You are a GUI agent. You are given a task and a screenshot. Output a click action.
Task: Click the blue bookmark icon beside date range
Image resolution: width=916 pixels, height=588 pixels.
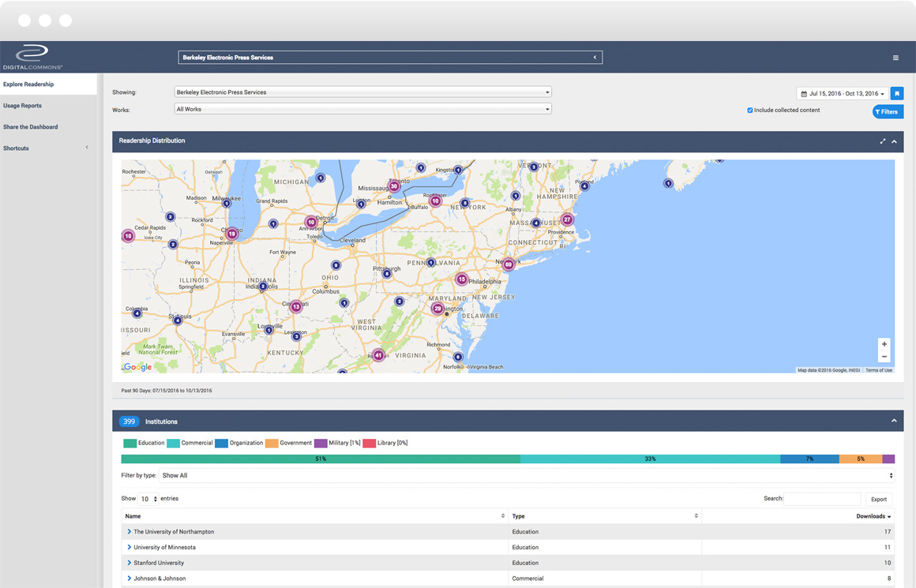pos(897,93)
